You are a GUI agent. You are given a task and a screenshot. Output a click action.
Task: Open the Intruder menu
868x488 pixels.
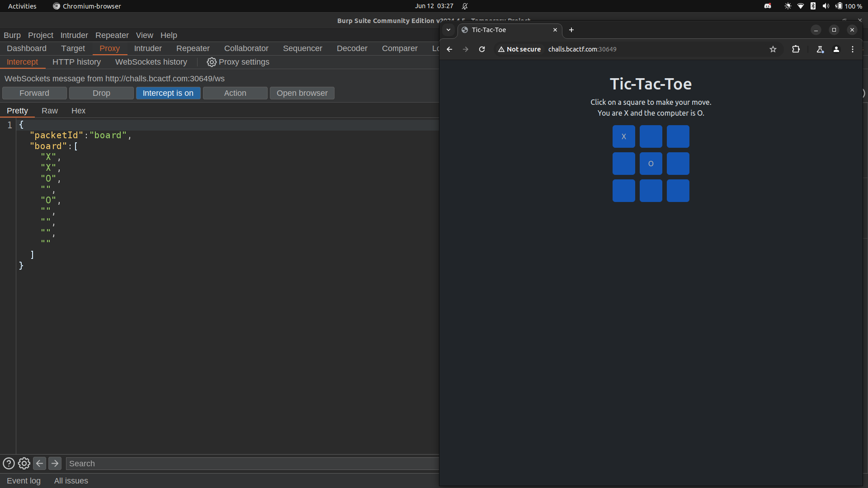(x=73, y=34)
